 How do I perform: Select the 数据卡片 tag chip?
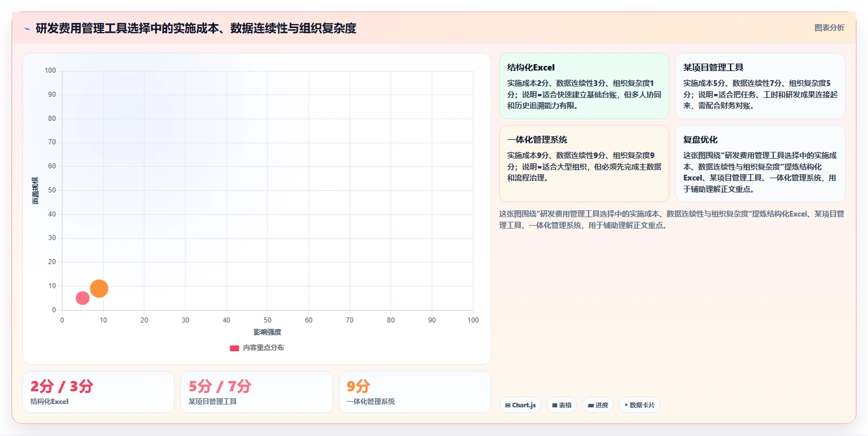[640, 405]
